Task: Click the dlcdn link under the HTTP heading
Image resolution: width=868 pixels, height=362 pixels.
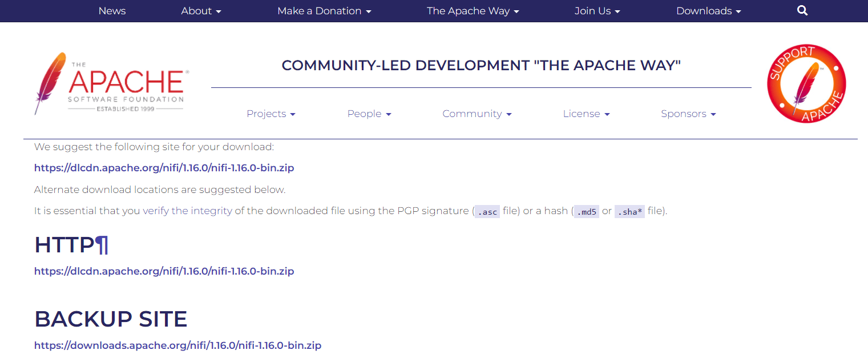Action: pos(164,271)
